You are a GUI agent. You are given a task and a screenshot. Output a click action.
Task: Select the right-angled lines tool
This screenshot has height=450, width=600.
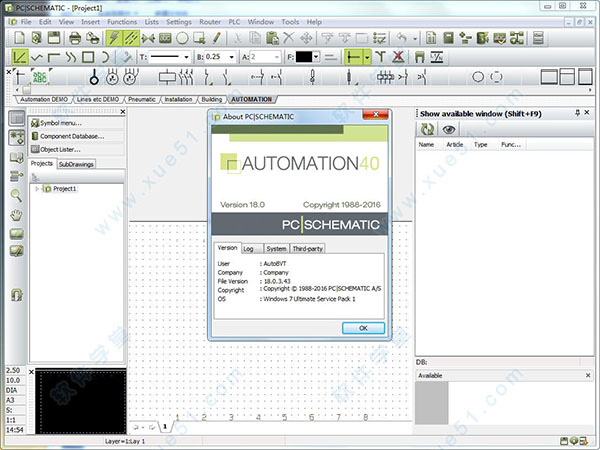(x=54, y=57)
